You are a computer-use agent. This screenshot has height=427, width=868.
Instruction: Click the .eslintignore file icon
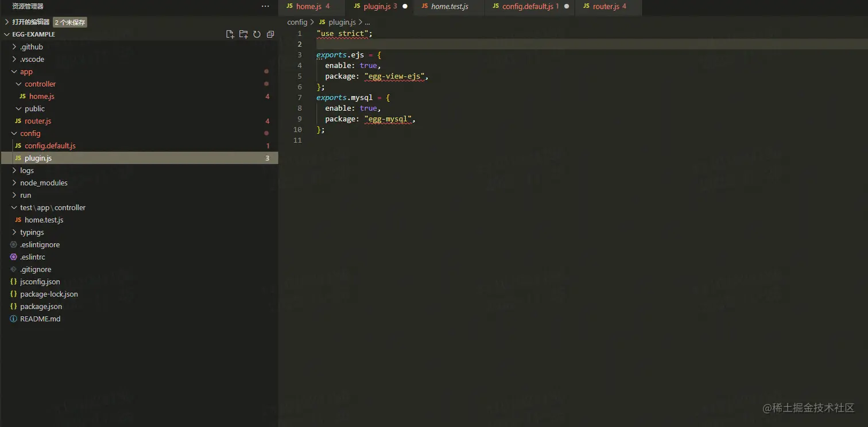click(x=14, y=244)
